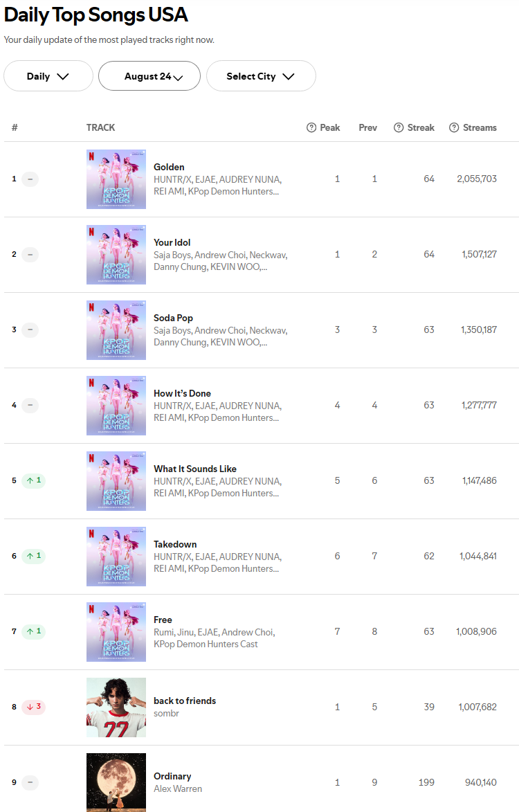
Task: Click the up-arrow badge next to Takedown
Action: click(33, 556)
